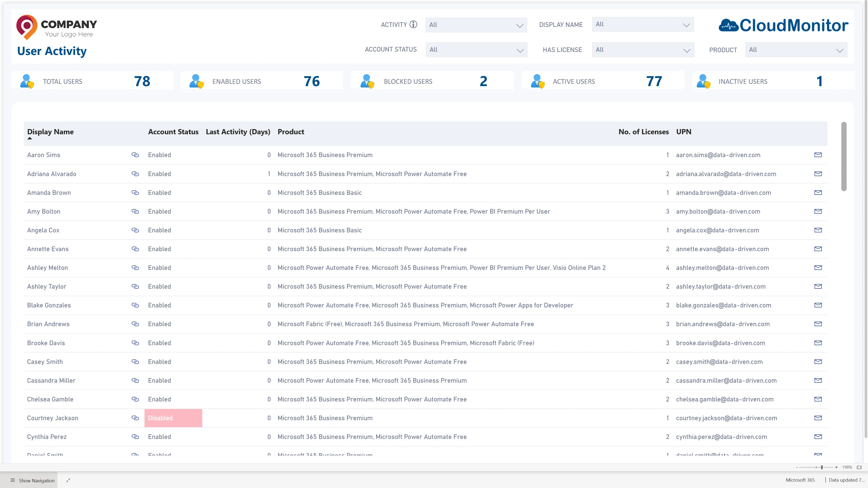
Task: Click the table vertical scrollbar
Action: pyautogui.click(x=844, y=157)
